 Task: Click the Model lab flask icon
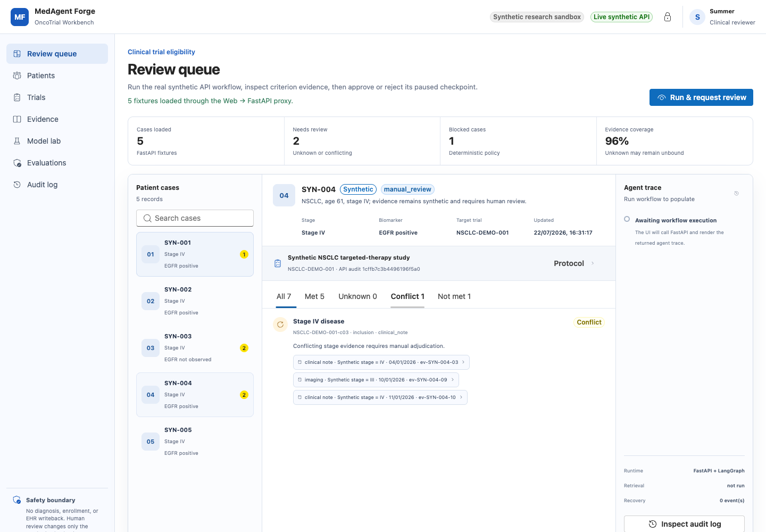17,141
